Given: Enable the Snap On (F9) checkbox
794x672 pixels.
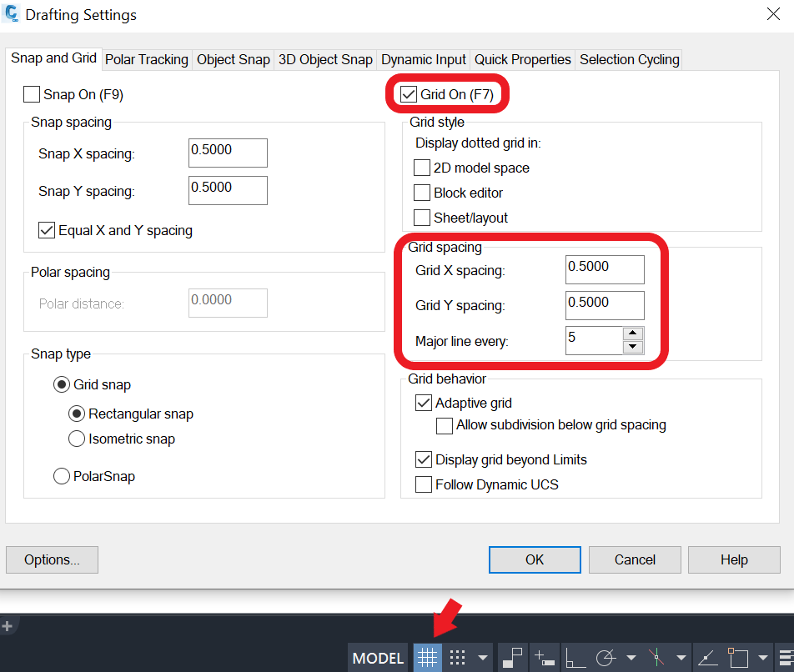Looking at the screenshot, I should tap(32, 94).
